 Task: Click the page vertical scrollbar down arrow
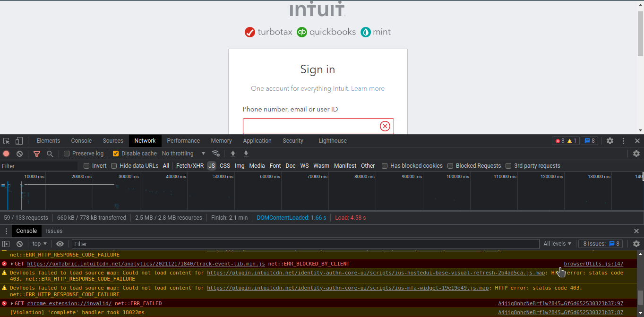point(640,130)
